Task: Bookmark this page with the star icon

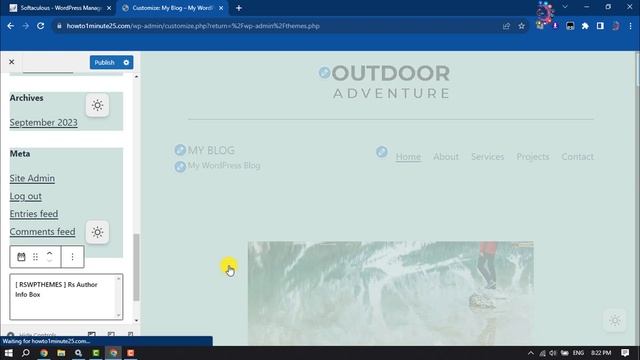Action: [522, 26]
